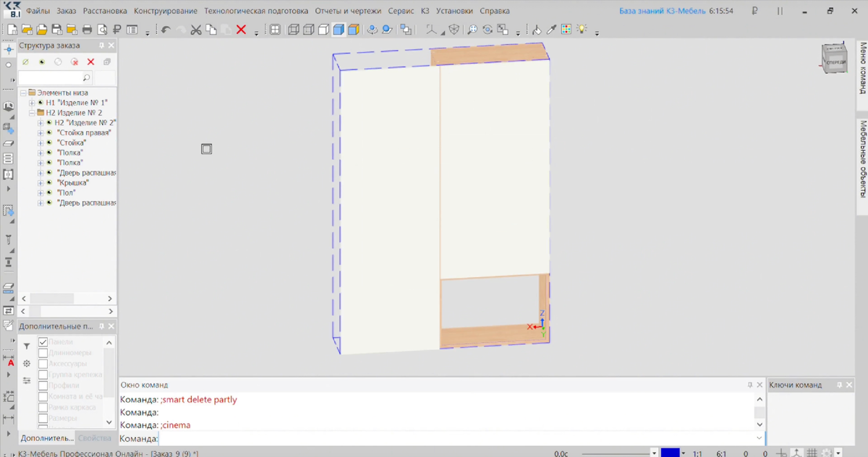Open the Конструирование menu
The height and width of the screenshot is (457, 868).
click(166, 11)
